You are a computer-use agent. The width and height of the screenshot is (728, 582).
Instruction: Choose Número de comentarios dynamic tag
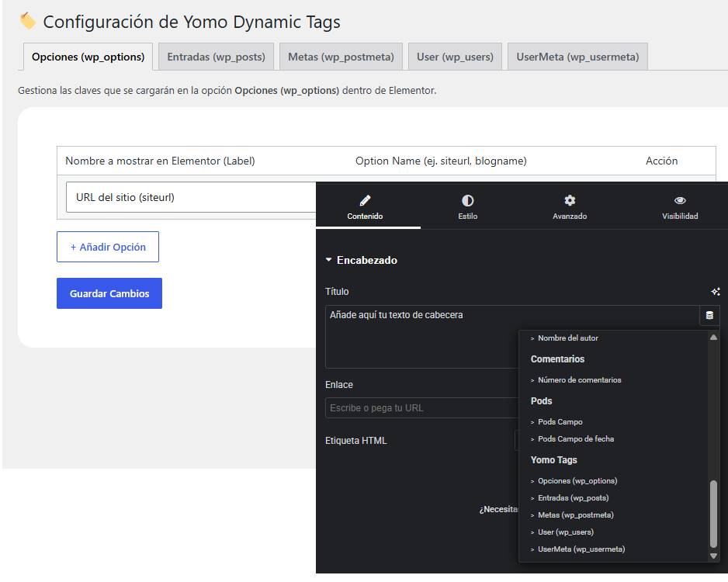[x=579, y=379]
